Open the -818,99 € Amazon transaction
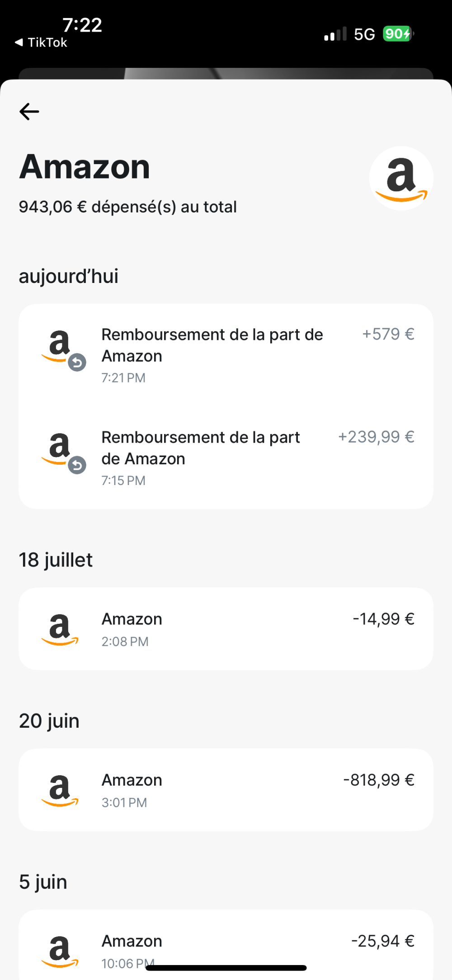 (x=226, y=790)
